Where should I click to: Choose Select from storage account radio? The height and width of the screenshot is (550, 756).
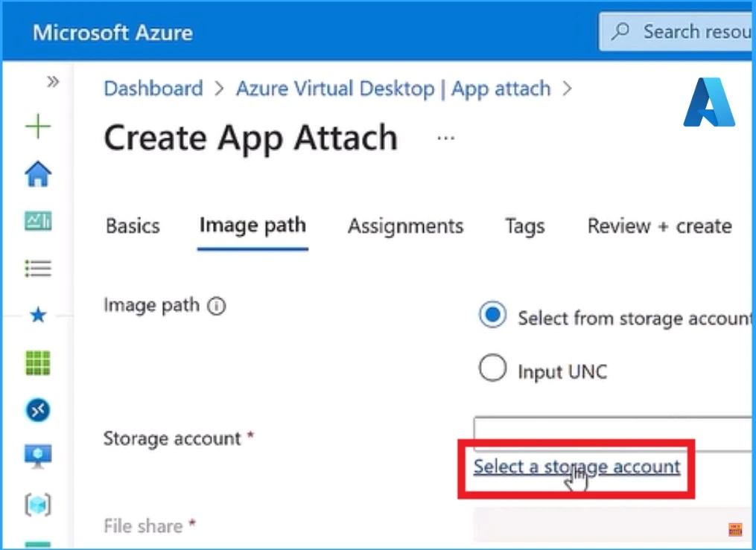pyautogui.click(x=492, y=315)
